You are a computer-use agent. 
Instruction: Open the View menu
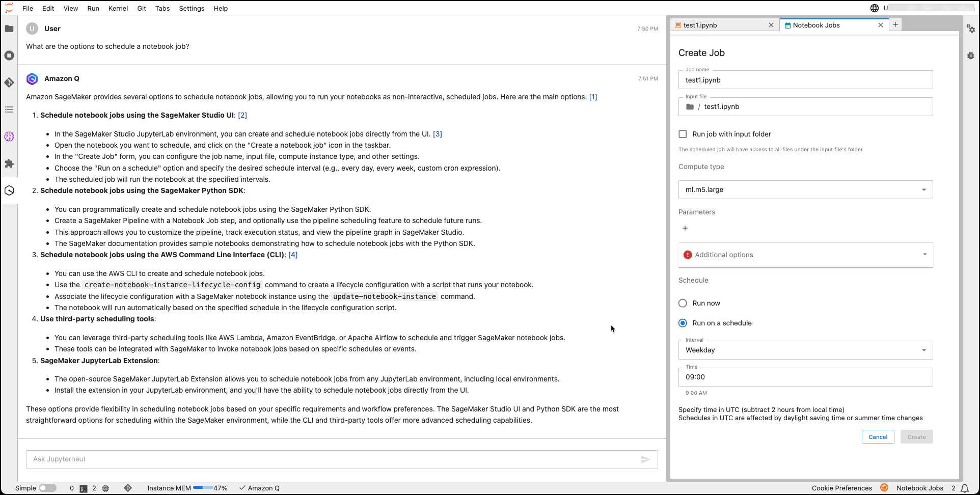pos(71,8)
